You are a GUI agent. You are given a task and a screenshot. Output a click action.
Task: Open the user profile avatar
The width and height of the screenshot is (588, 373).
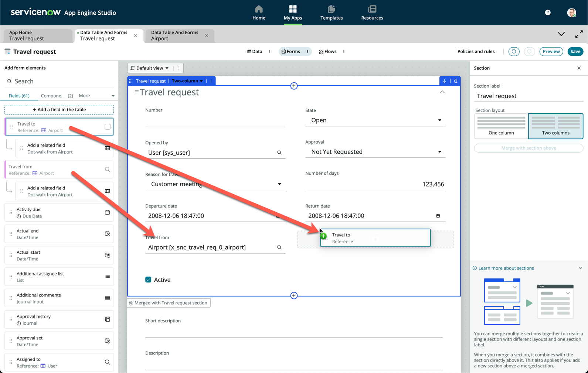coord(571,13)
